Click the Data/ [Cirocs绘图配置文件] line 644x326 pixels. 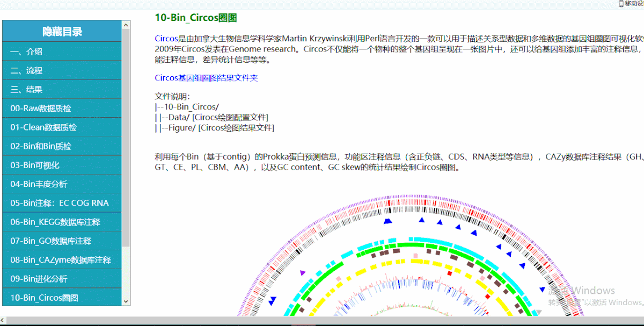coord(212,117)
